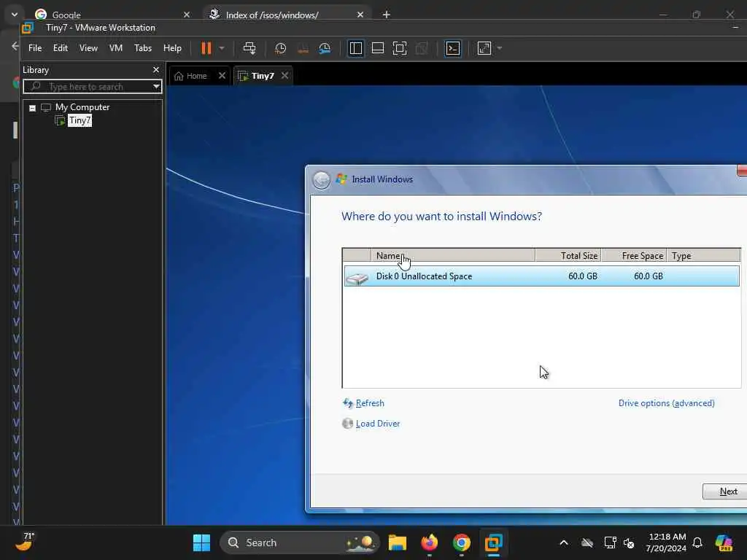
Task: Select Disk 0 Unallocated Space row
Action: [542, 276]
